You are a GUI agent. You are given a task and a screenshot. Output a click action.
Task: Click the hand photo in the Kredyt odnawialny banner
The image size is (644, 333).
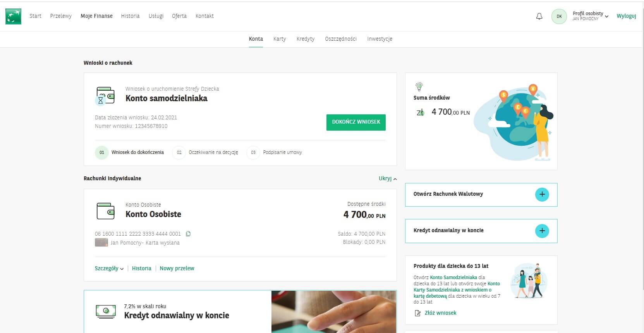[x=334, y=312]
